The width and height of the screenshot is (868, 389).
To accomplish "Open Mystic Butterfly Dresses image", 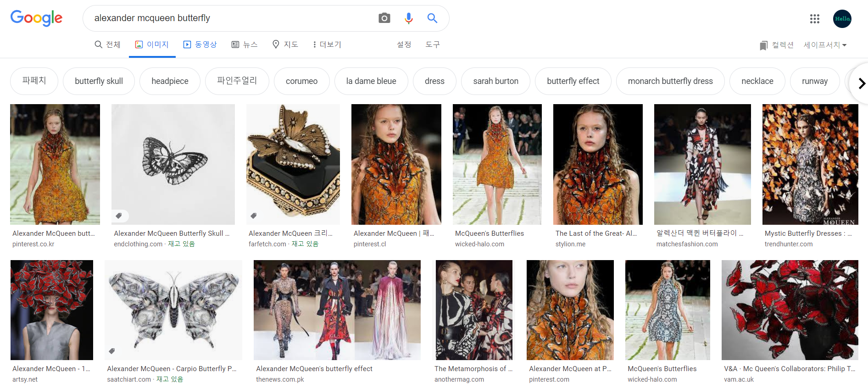I will pyautogui.click(x=810, y=164).
